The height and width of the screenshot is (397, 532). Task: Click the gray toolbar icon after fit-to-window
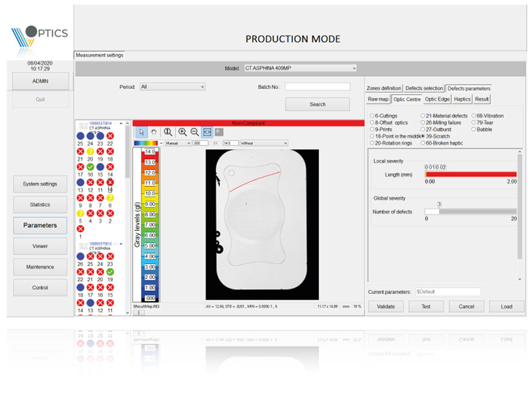[219, 132]
